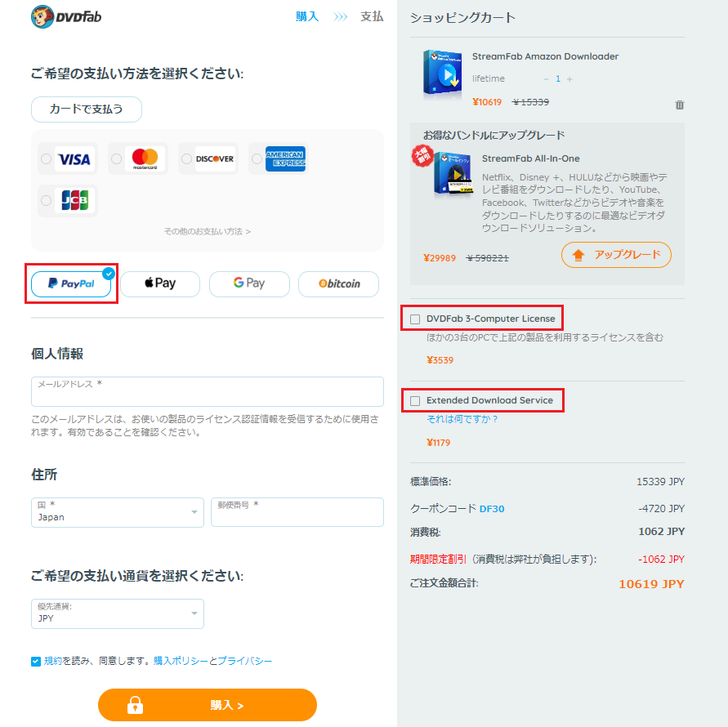Choose Google Pay as payment method

click(249, 283)
